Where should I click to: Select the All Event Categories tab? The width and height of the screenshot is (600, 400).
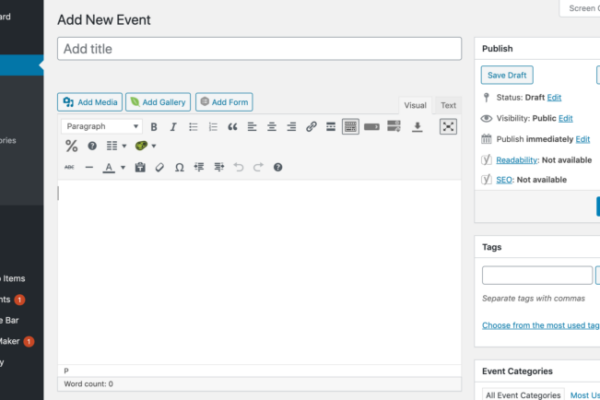pyautogui.click(x=523, y=395)
